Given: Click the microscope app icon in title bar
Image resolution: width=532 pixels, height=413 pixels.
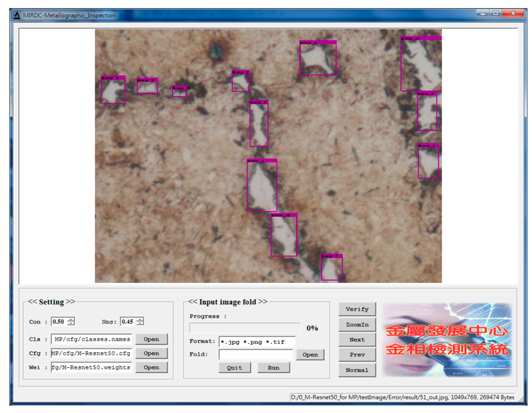Looking at the screenshot, I should (17, 15).
